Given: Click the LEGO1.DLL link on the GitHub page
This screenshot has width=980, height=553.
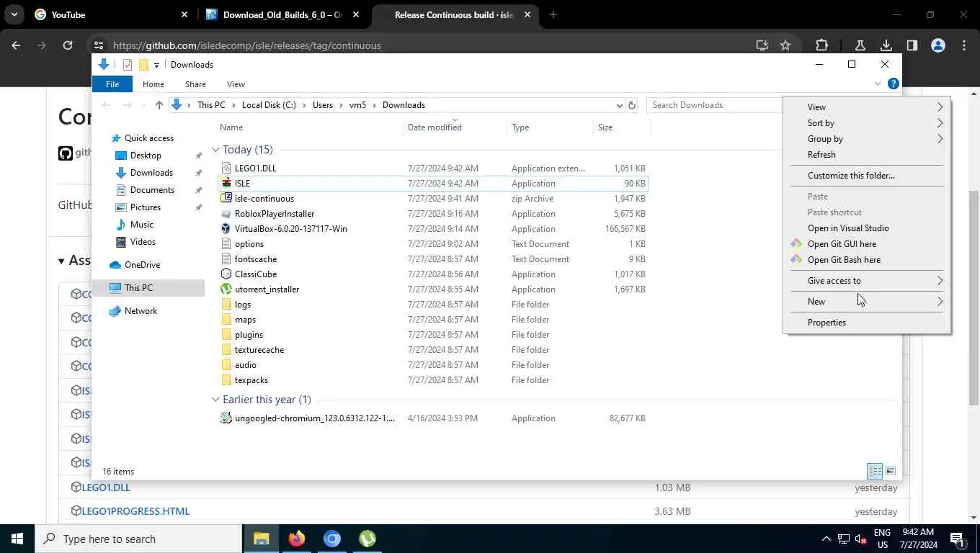Looking at the screenshot, I should click(106, 487).
